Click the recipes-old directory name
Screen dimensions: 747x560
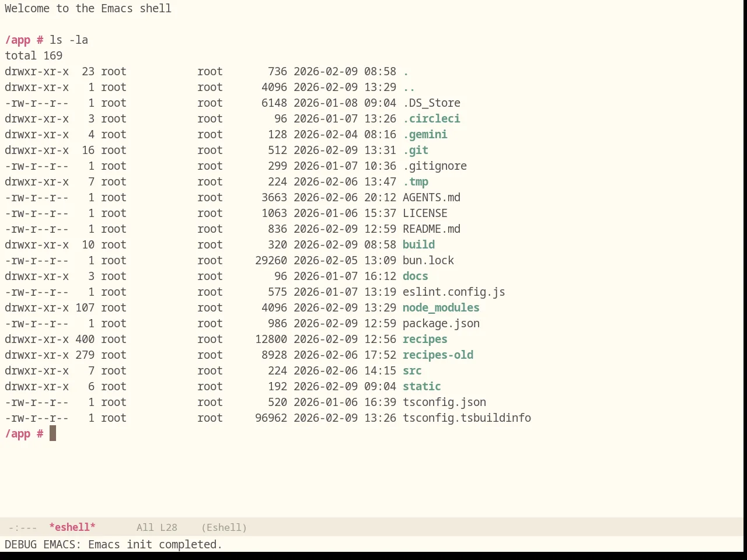(438, 355)
